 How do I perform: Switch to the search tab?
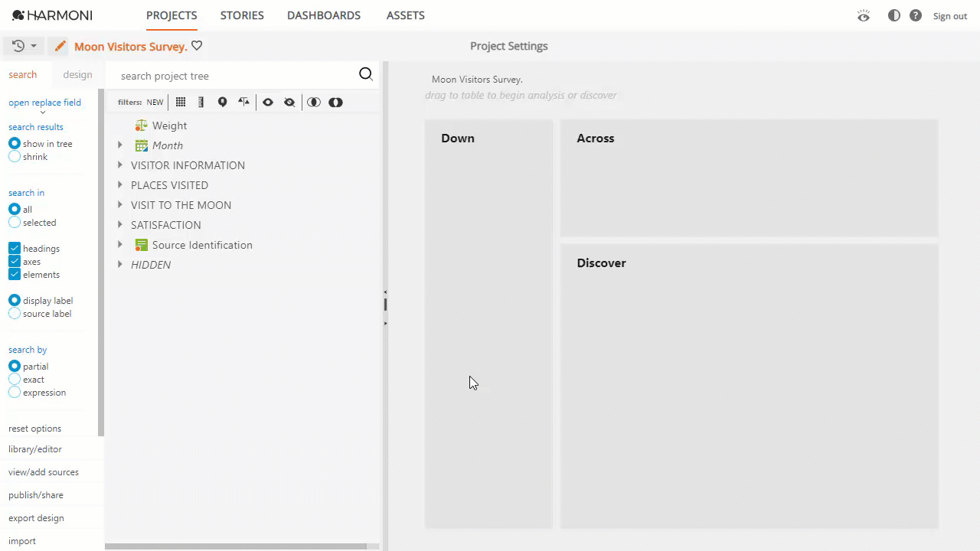[23, 74]
